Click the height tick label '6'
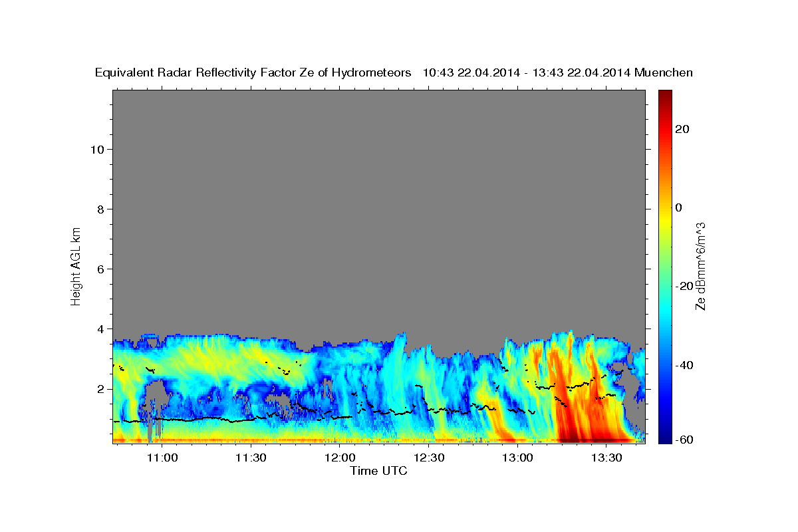 coord(100,269)
